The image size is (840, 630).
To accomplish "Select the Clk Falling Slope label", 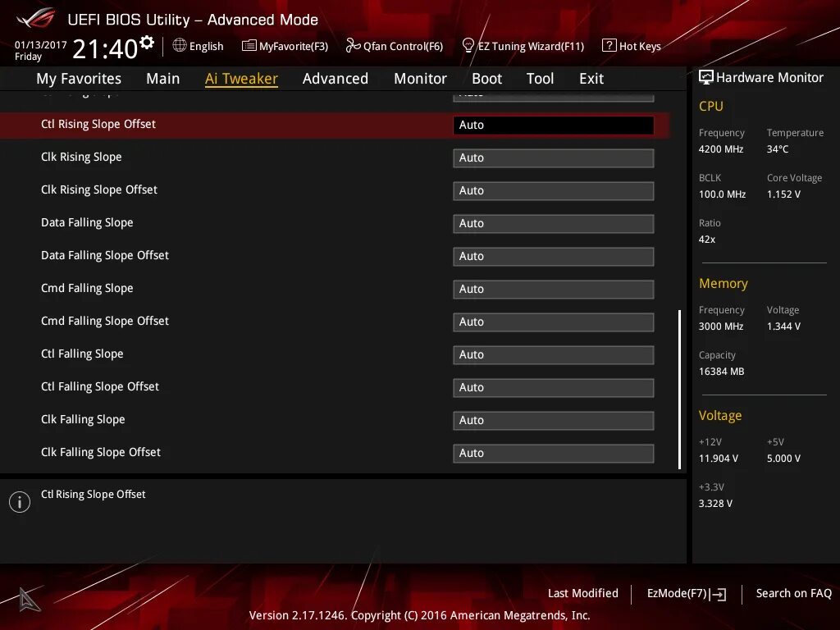I will (x=83, y=419).
